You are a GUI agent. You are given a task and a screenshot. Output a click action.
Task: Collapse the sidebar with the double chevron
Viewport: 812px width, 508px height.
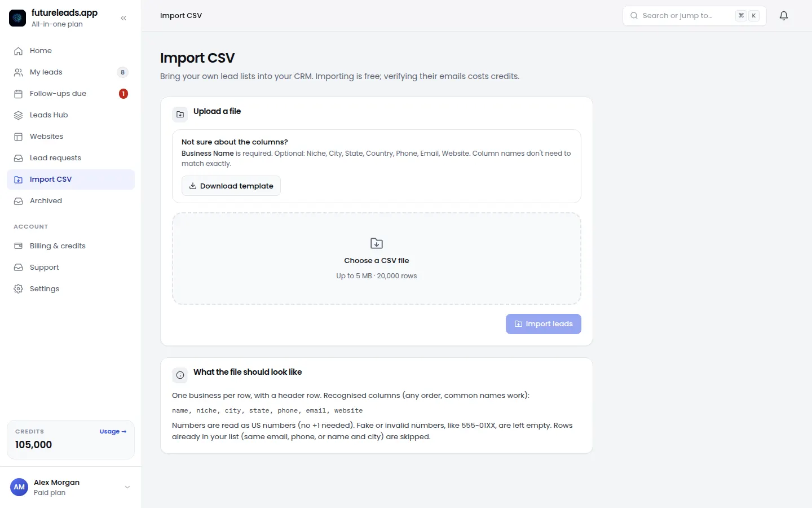[123, 18]
